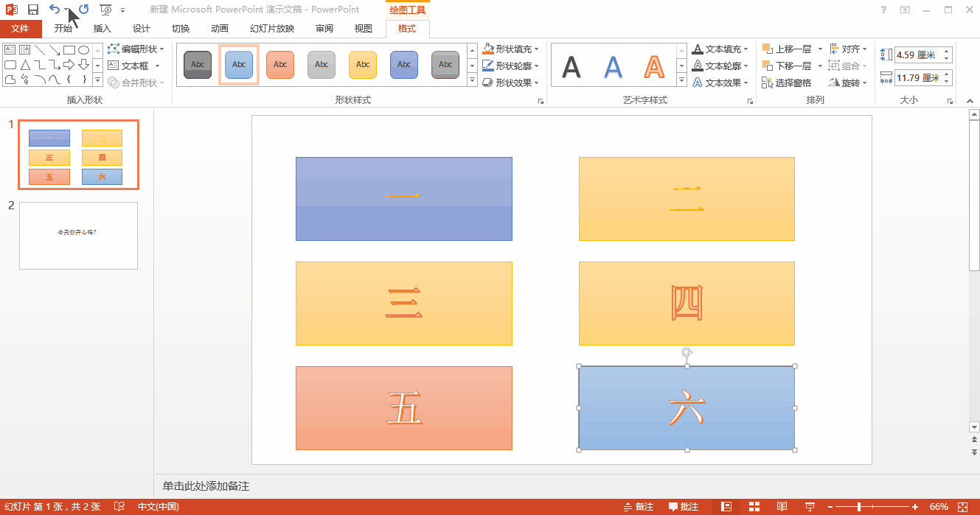The width and height of the screenshot is (980, 515).
Task: Switch to reading view in status bar
Action: point(782,507)
